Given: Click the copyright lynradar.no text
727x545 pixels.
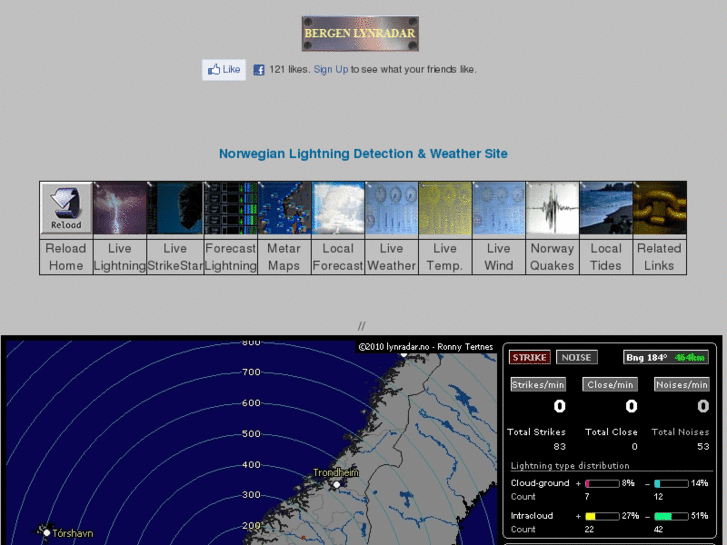Looking at the screenshot, I should [x=426, y=346].
